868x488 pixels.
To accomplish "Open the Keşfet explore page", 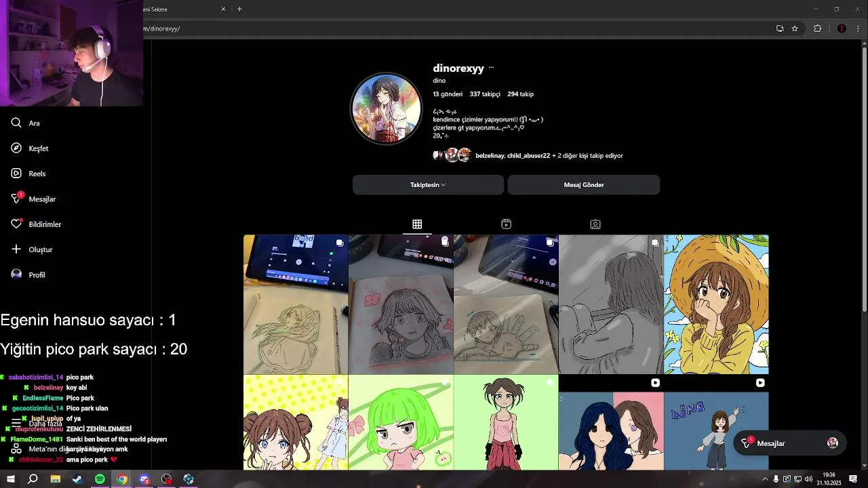I will click(x=29, y=148).
